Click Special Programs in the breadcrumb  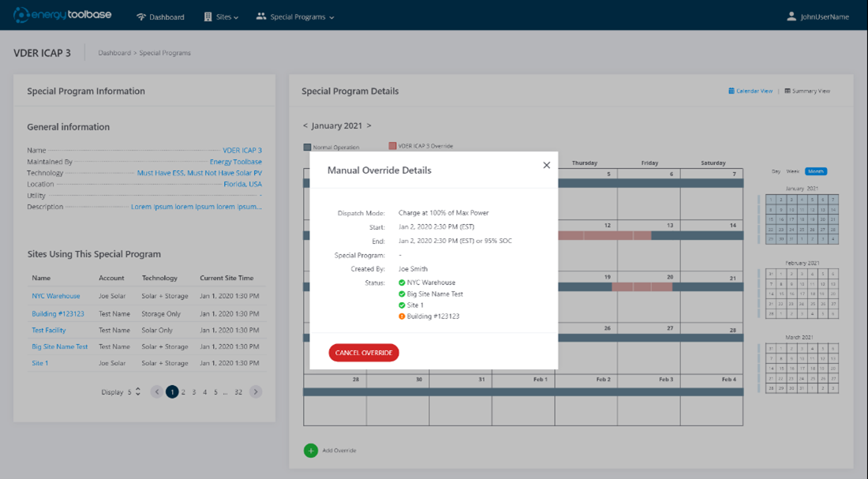165,53
